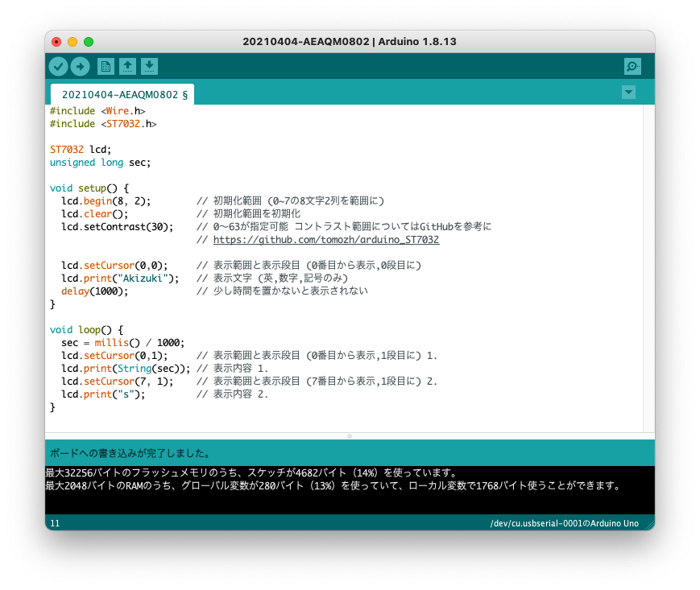
Task: Create a new sketch with the New icon
Action: 106,66
